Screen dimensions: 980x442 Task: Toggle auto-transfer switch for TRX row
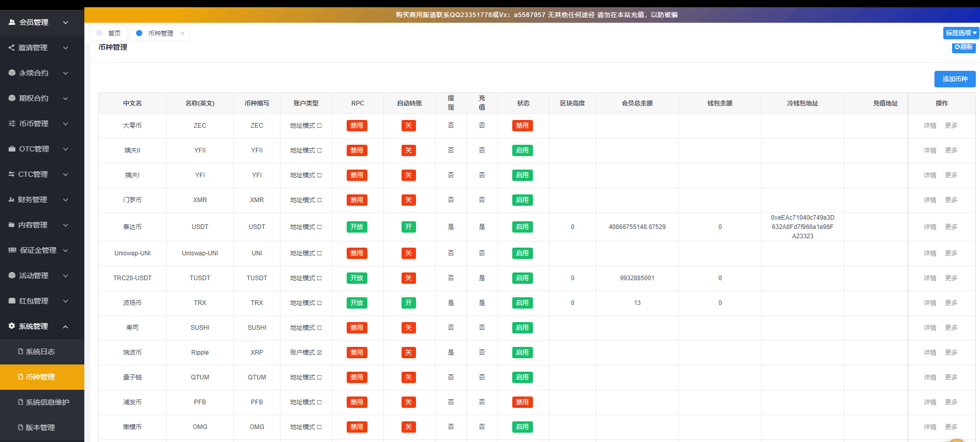[408, 303]
